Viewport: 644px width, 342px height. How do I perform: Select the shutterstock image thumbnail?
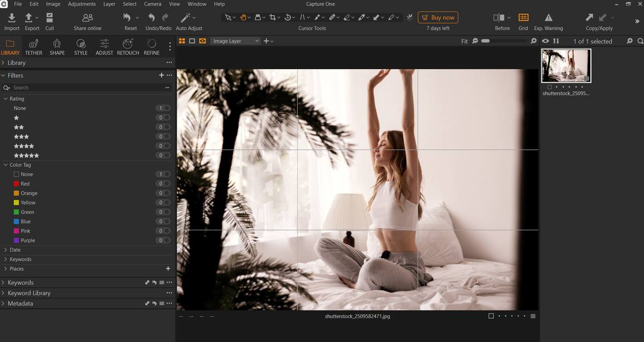(566, 64)
